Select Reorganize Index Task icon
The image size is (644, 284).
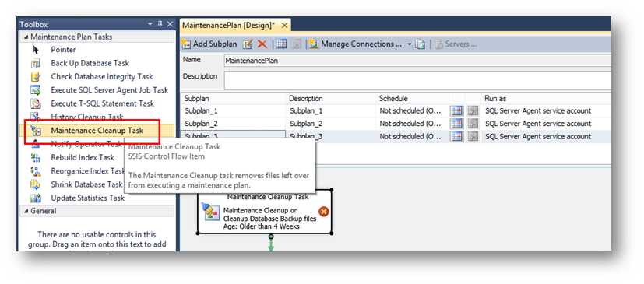point(36,171)
